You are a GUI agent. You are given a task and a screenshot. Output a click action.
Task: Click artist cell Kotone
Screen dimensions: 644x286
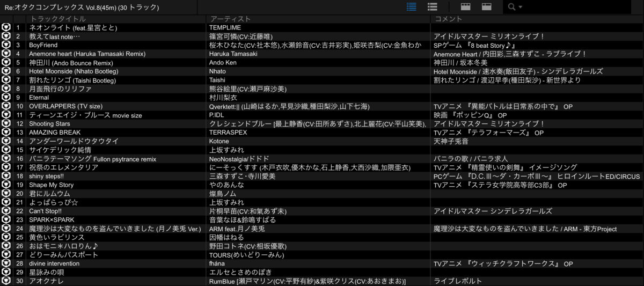[x=219, y=141]
